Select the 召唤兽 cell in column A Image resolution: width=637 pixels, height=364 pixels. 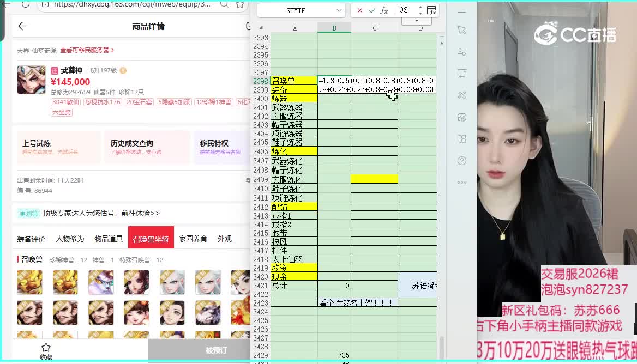click(294, 81)
